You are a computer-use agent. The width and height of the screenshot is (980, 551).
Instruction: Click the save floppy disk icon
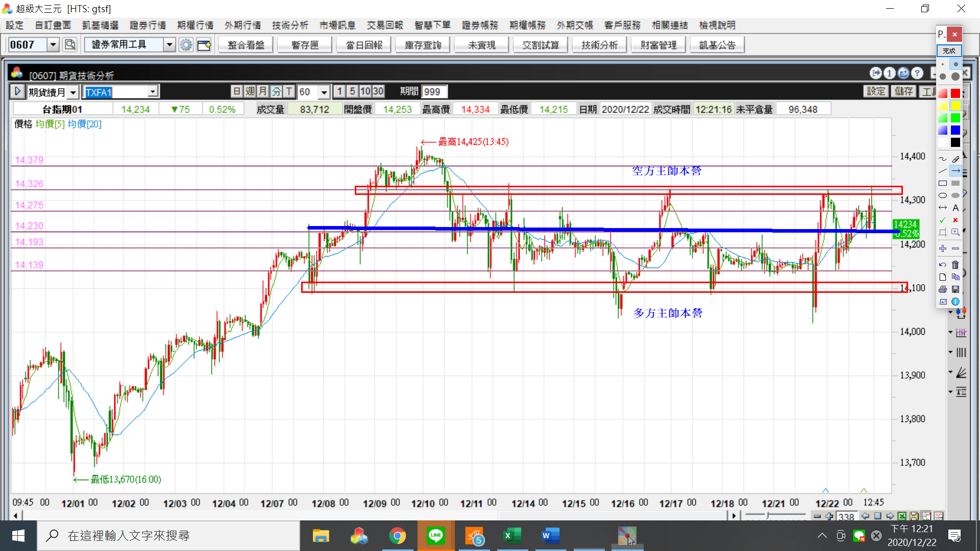click(x=955, y=289)
